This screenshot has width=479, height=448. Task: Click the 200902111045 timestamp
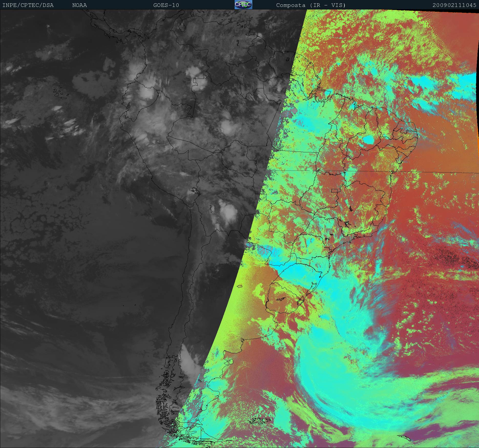coord(454,5)
